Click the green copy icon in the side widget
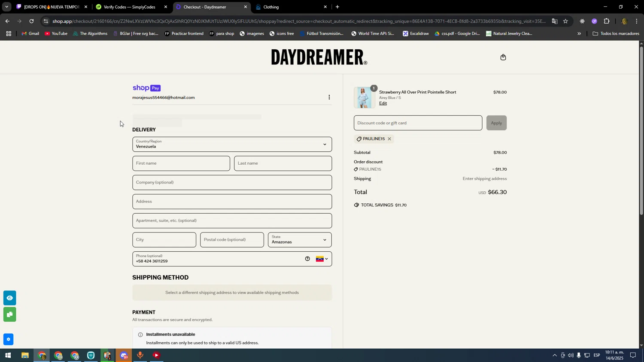Screen dimensions: 644x362 tap(9, 314)
